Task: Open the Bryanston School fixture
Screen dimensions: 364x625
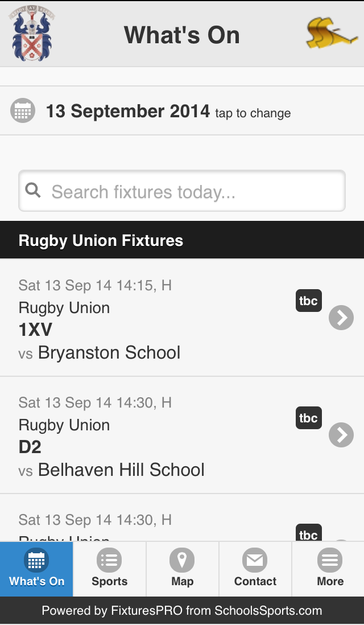Action: 109,353
